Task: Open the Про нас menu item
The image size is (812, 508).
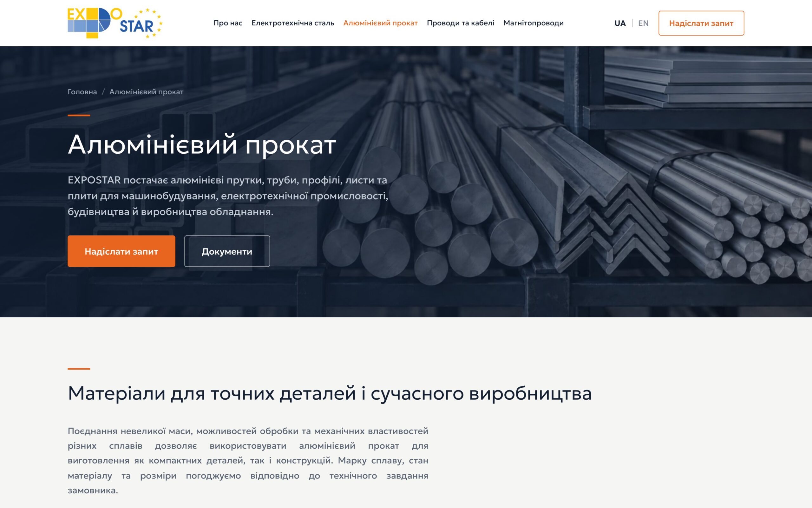Action: point(228,23)
